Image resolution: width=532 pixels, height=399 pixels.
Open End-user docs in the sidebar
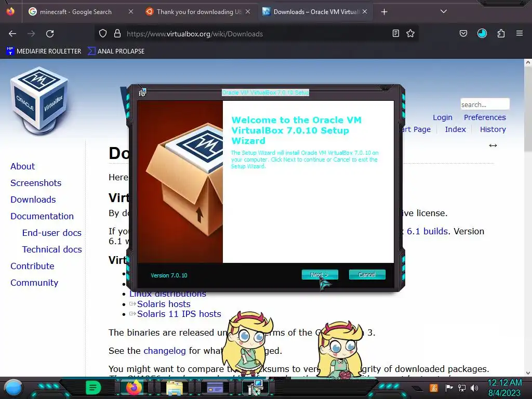(x=52, y=233)
